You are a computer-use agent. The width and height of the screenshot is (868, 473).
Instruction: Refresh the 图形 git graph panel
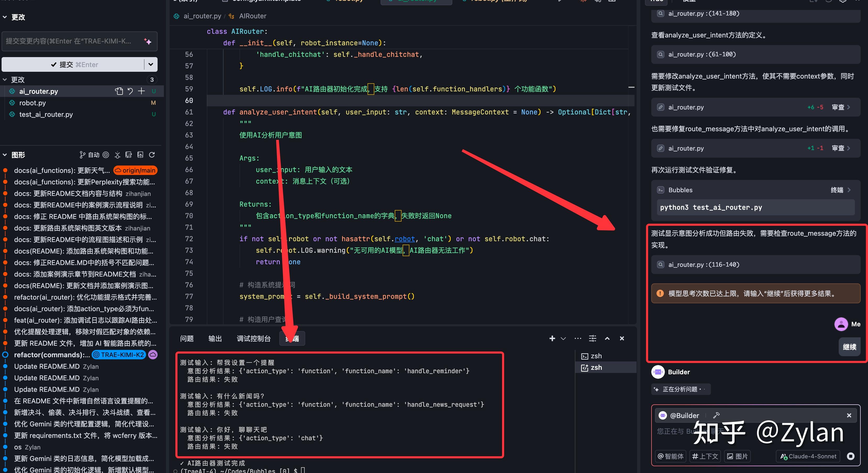152,155
